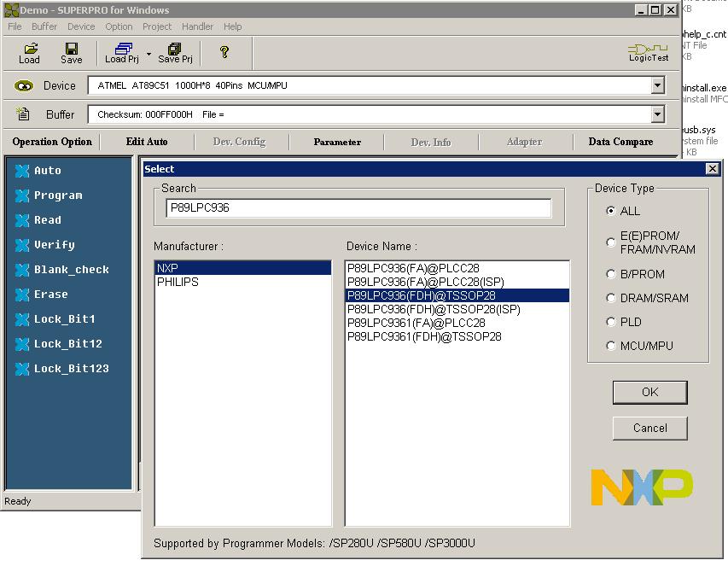This screenshot has height=566, width=728.
Task: Click the SUPERPRO application icon in title bar
Action: (11, 9)
